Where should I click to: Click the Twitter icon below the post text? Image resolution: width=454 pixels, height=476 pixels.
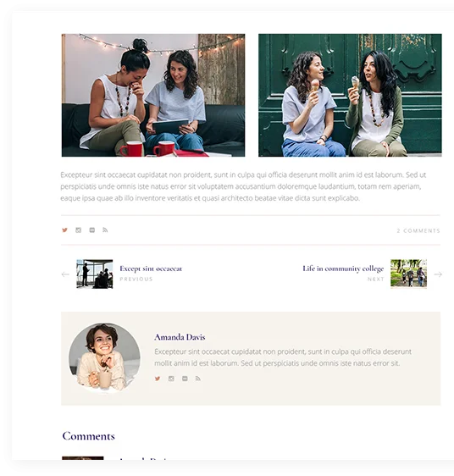tap(64, 230)
